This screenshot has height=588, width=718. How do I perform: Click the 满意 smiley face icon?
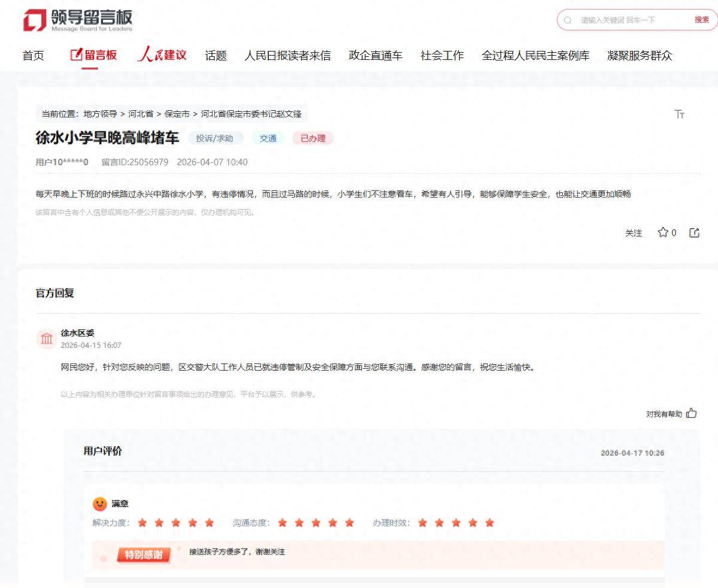pos(100,504)
